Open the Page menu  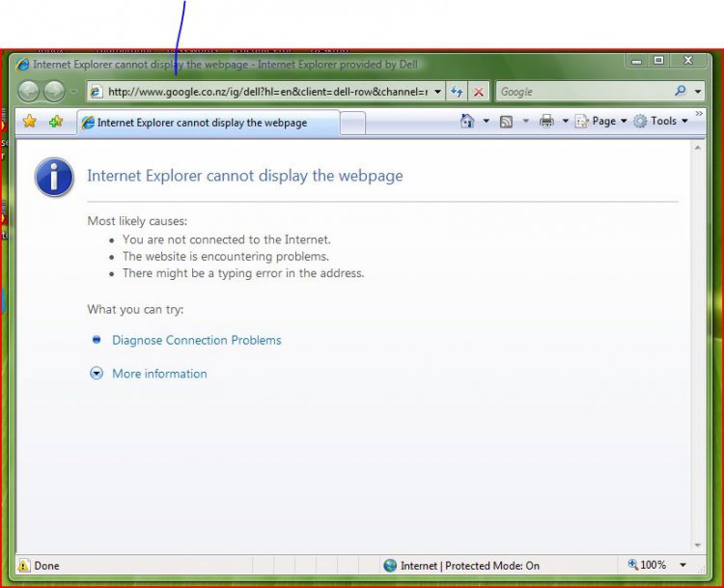tap(600, 121)
